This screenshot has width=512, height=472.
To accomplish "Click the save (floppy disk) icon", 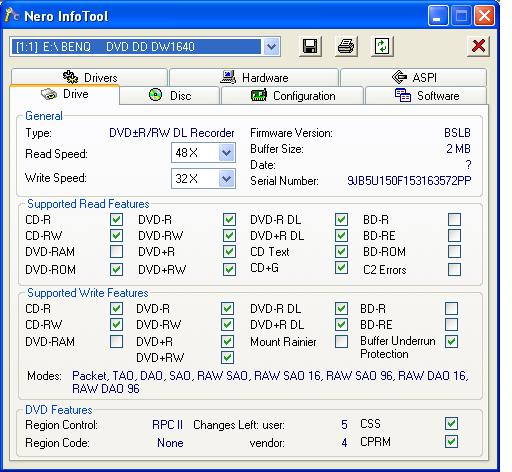I will [x=310, y=46].
